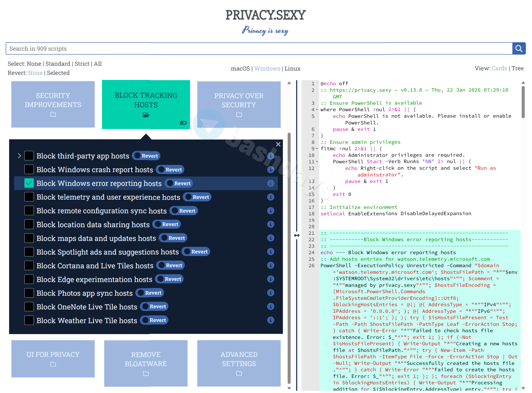Check Block Cortana and Live Tiles hosts
The width and height of the screenshot is (532, 393).
(x=29, y=266)
